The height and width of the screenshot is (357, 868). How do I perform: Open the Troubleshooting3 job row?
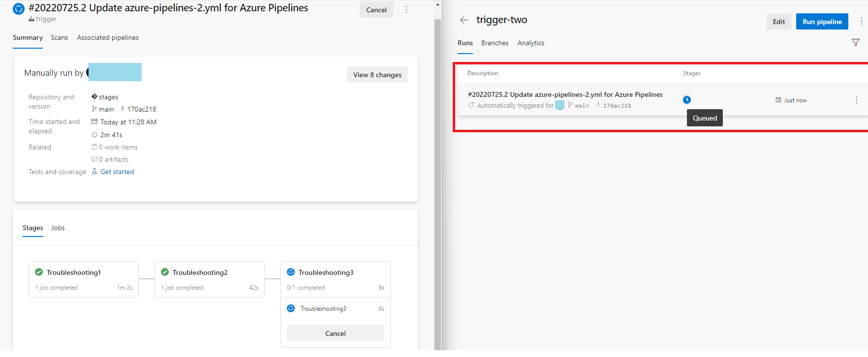[336, 309]
